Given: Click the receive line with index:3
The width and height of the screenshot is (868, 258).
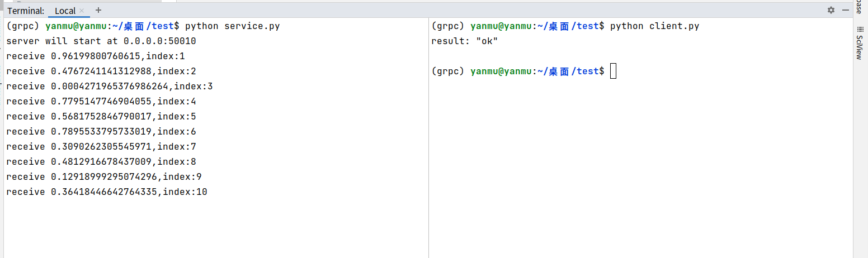Looking at the screenshot, I should [110, 86].
